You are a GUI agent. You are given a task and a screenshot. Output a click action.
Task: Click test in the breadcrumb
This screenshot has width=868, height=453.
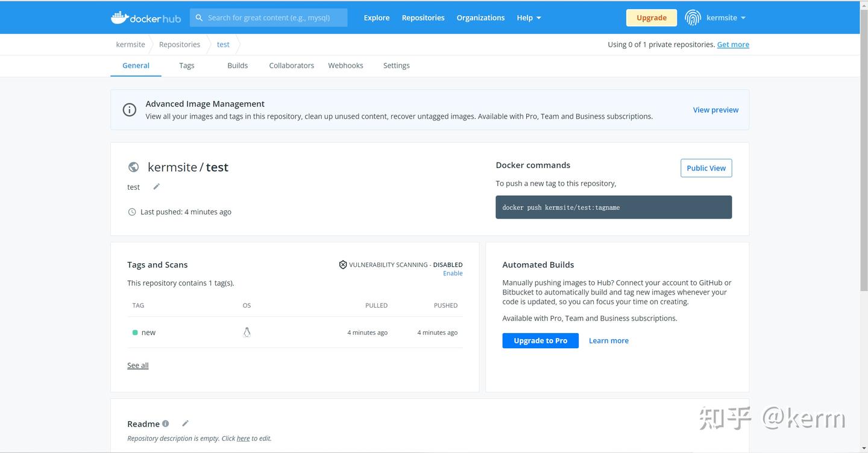point(223,45)
